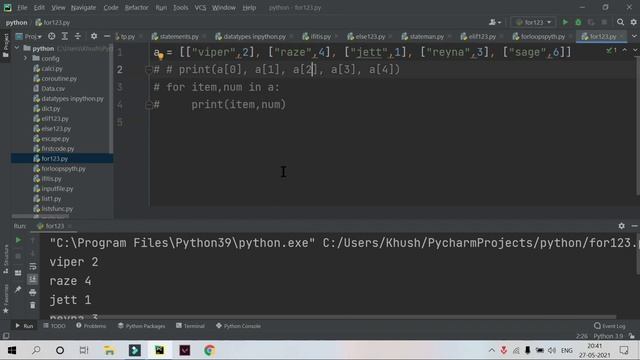This screenshot has height=360, width=640.
Task: Go to next highlighted problem arrow
Action: [x=635, y=50]
